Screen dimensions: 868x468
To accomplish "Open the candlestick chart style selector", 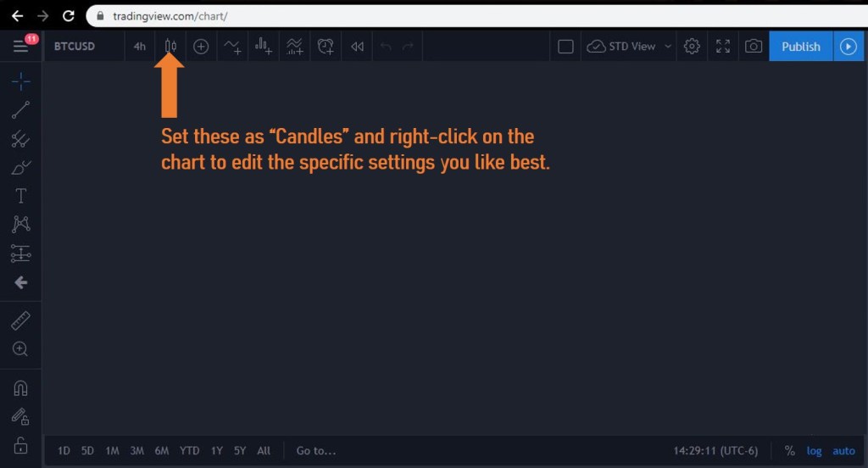I will (x=170, y=47).
